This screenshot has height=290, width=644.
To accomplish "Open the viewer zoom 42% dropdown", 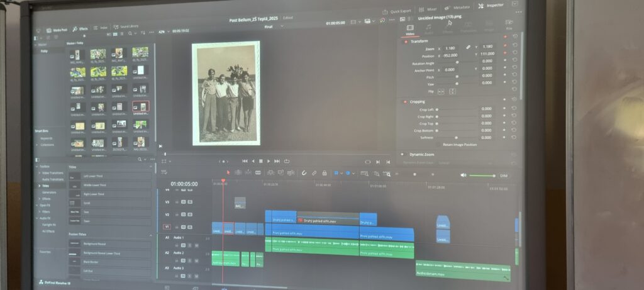I will (164, 31).
